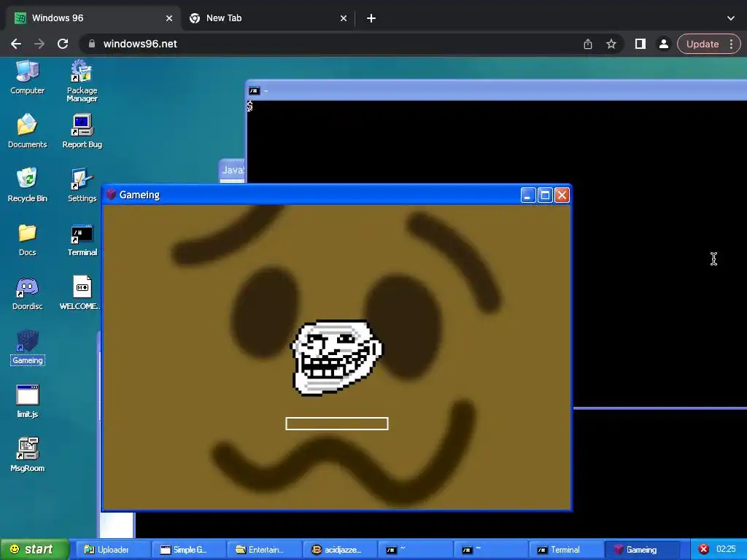Open the Doordisc desktop icon
747x560 pixels.
(27, 293)
